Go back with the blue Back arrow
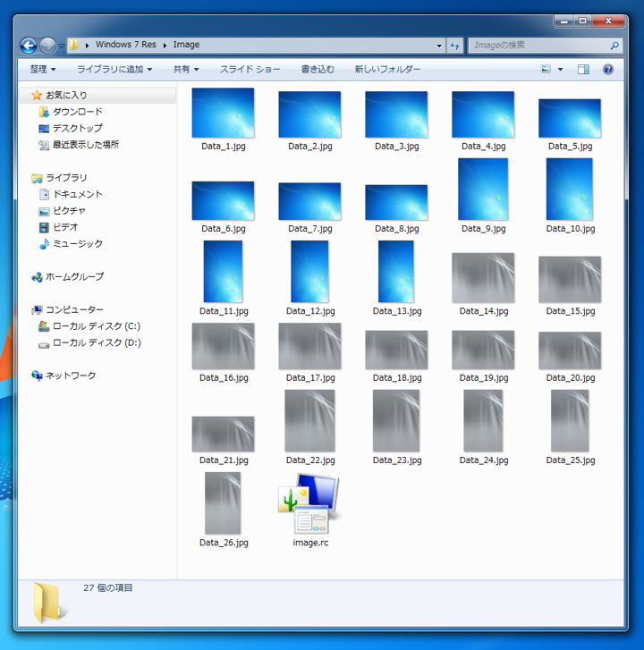 [x=29, y=46]
